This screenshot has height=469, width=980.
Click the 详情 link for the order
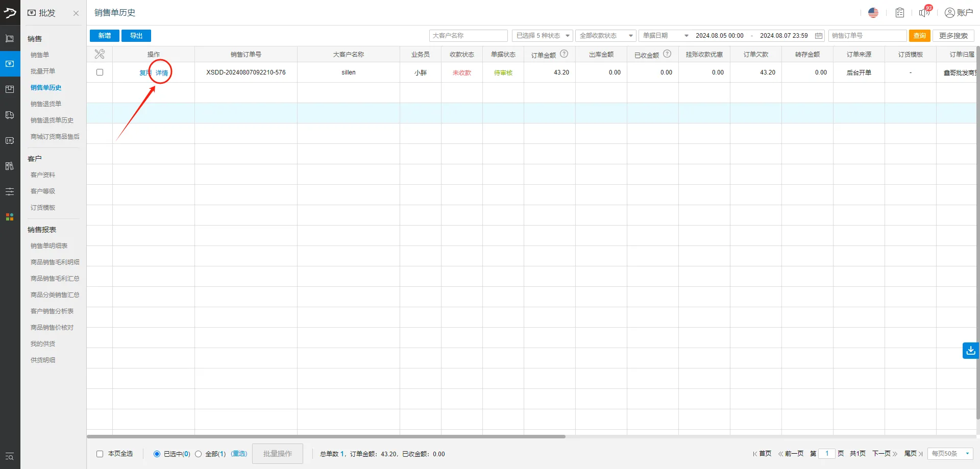click(x=162, y=73)
